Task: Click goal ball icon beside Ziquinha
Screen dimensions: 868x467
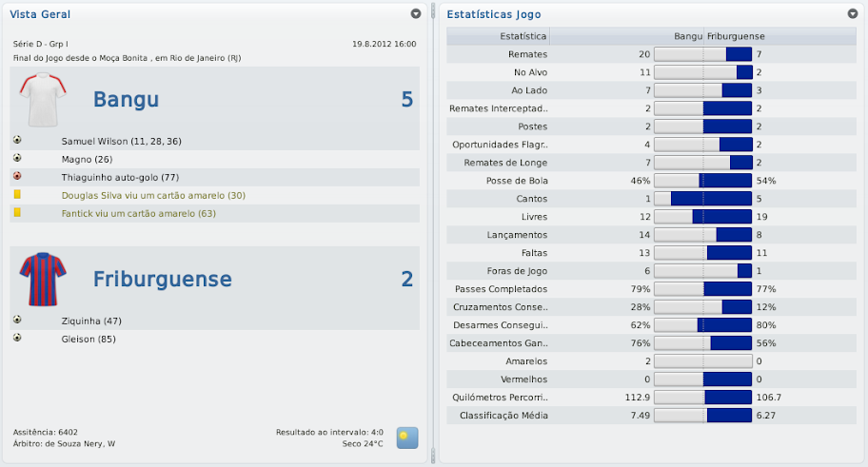Action: [17, 321]
